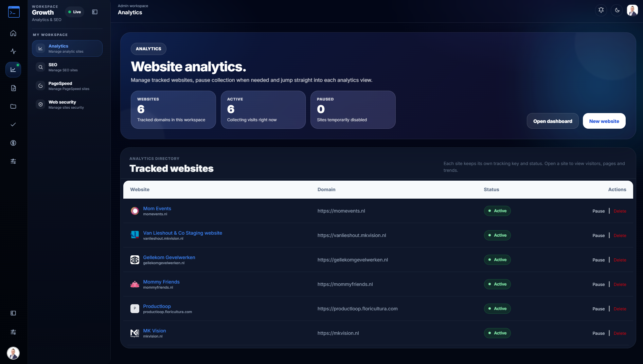The height and width of the screenshot is (364, 643).
Task: Open the dollar billing icon in rail
Action: pyautogui.click(x=13, y=143)
